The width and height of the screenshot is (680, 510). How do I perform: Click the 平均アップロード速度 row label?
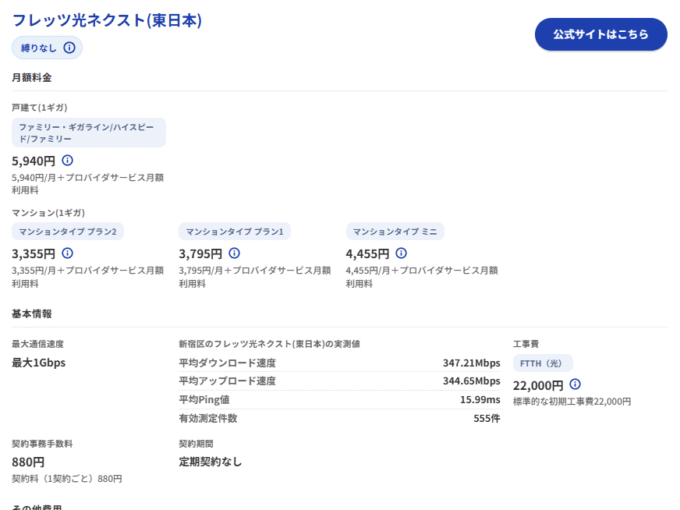pos(227,381)
